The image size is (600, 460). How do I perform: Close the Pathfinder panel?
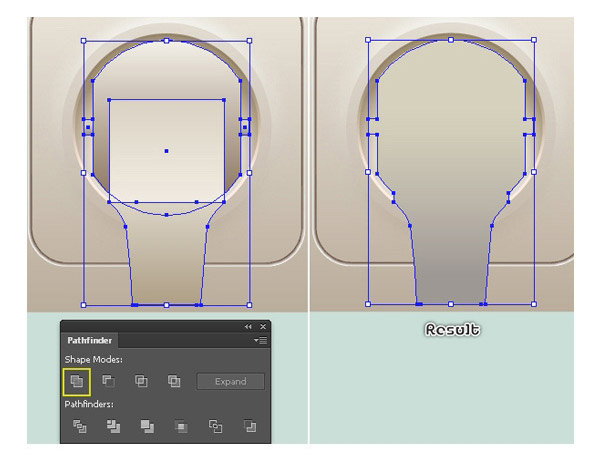(x=263, y=326)
